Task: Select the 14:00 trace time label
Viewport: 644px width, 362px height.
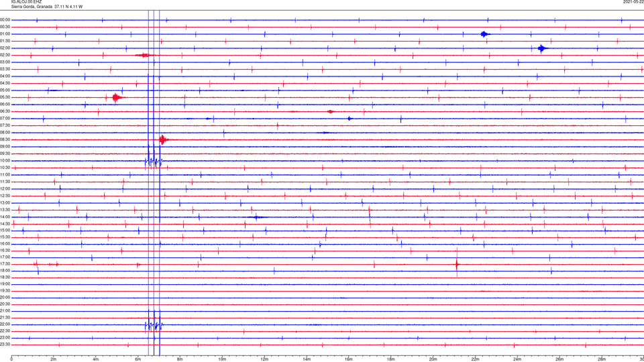Action: [x=5, y=217]
